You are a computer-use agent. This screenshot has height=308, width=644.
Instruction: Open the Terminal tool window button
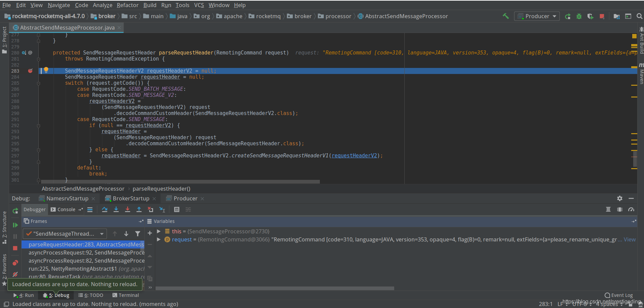click(x=126, y=295)
